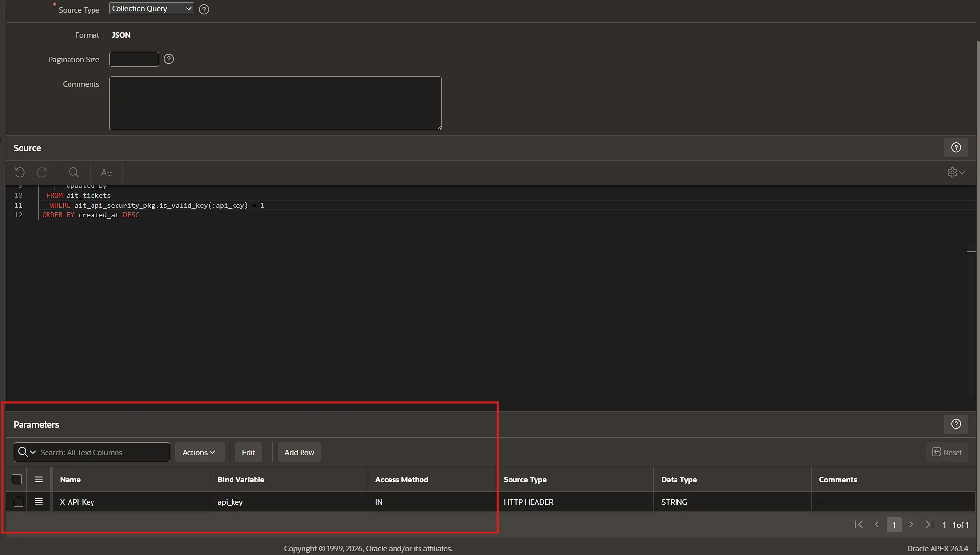Screen dimensions: 980x555
Task: Click the Comments column header
Action: coord(893,480)
